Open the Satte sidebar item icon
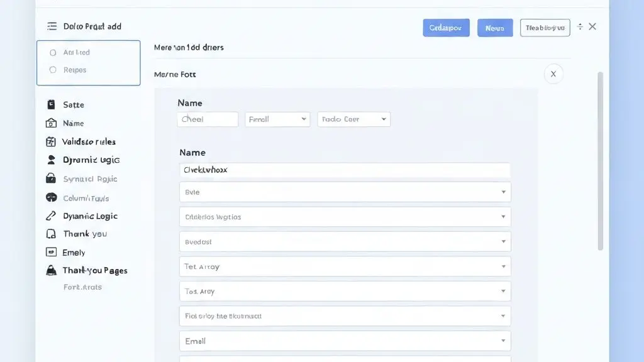Image resolution: width=644 pixels, height=362 pixels. (x=51, y=105)
